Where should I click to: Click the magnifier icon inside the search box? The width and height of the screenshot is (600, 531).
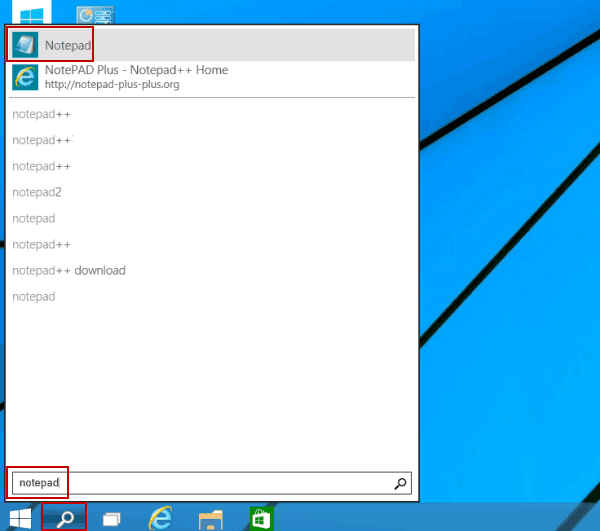click(400, 484)
